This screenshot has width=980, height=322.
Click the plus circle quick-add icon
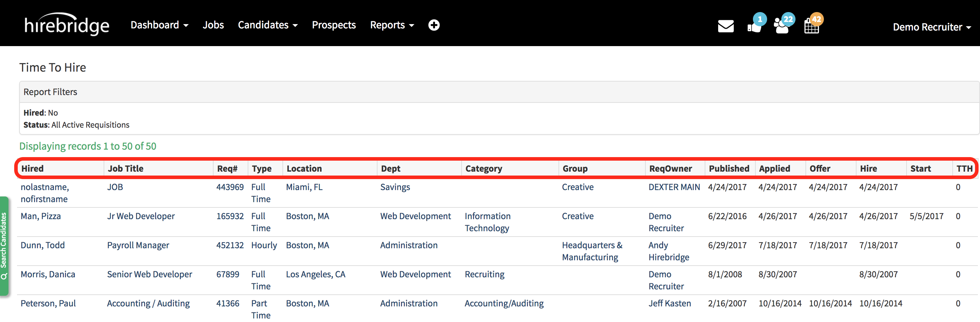point(434,25)
